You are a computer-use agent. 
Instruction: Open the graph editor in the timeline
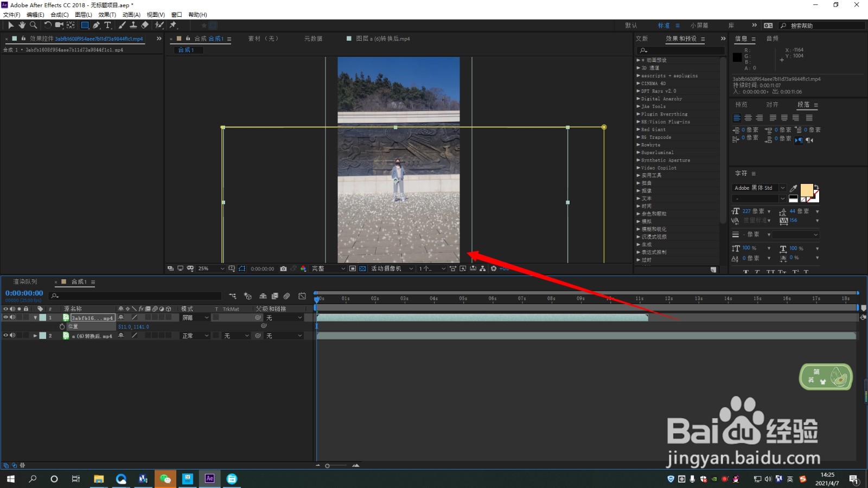(302, 296)
